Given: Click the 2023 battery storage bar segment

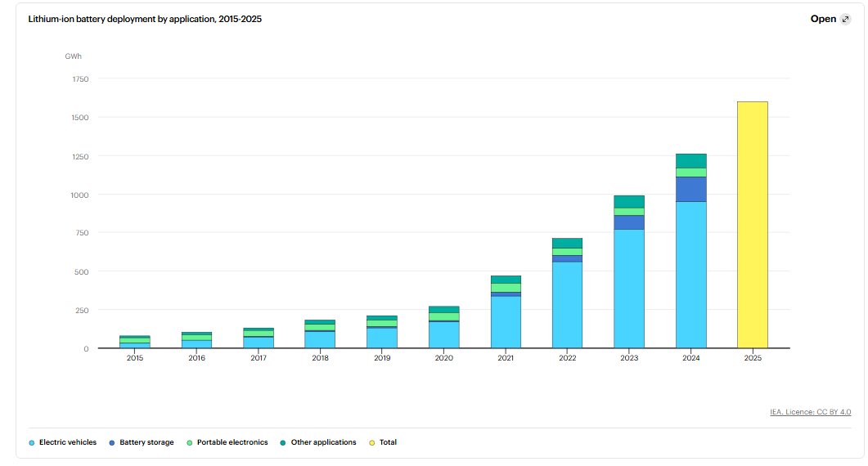Looking at the screenshot, I should point(629,222).
